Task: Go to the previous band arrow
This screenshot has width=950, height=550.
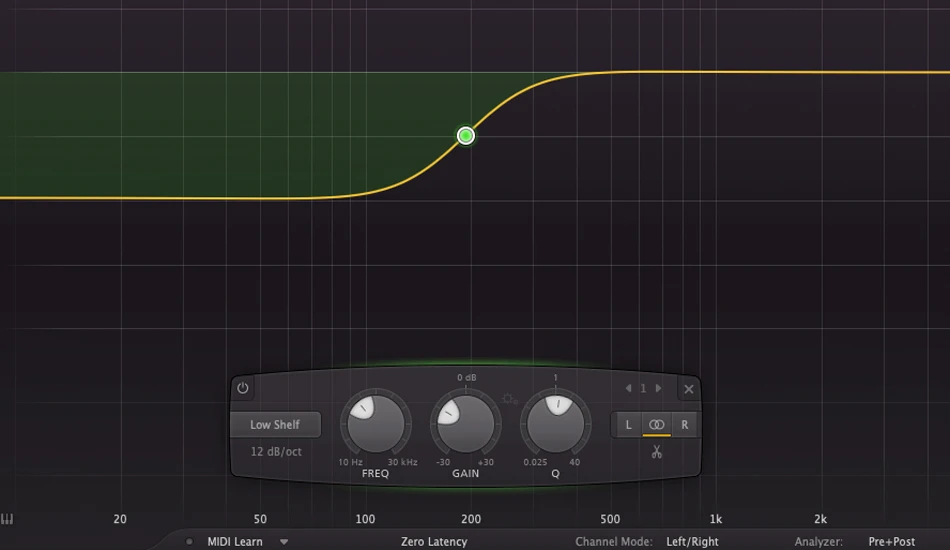Action: (628, 388)
